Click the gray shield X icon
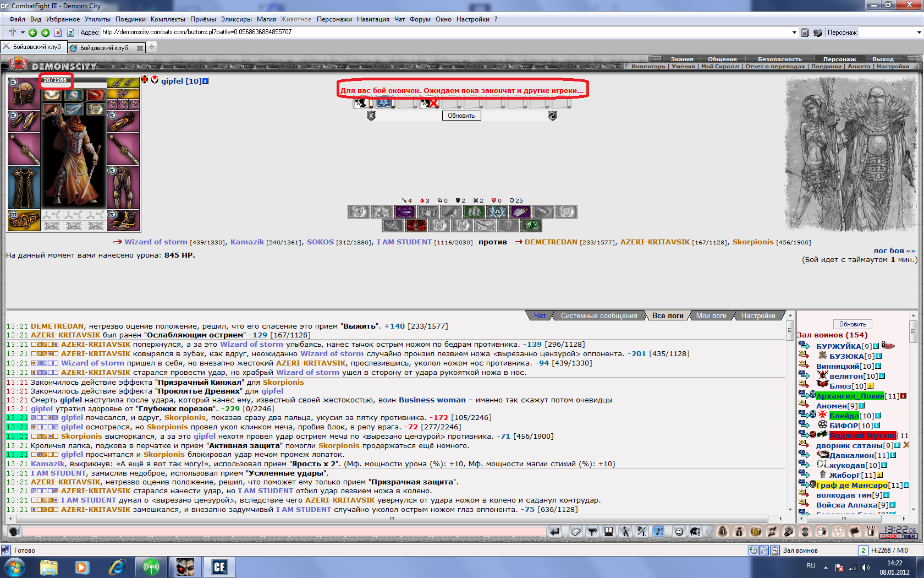The image size is (924, 578). tap(371, 116)
